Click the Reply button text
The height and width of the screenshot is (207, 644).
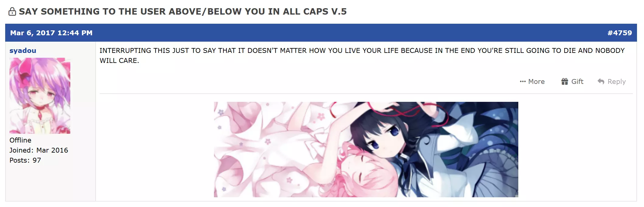click(617, 81)
